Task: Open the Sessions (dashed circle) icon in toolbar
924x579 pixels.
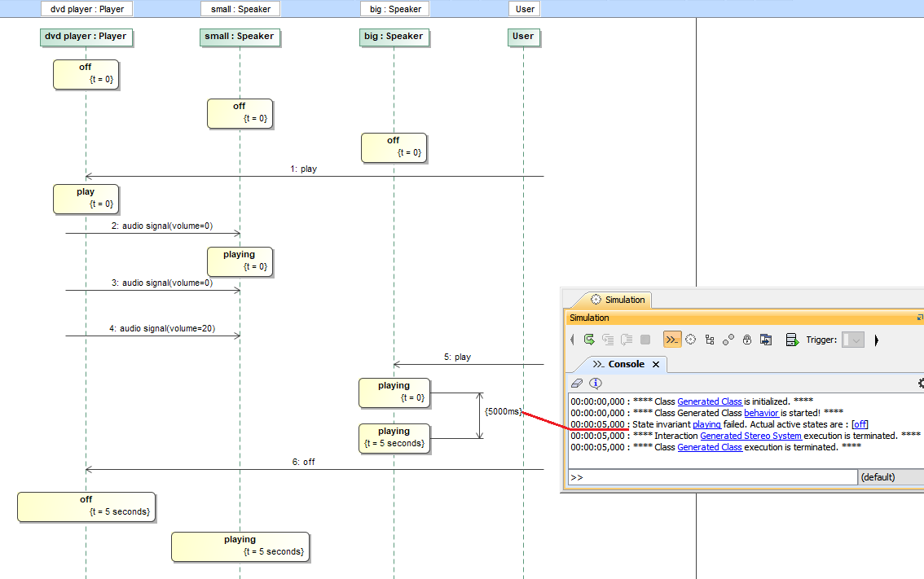Action: tap(691, 340)
